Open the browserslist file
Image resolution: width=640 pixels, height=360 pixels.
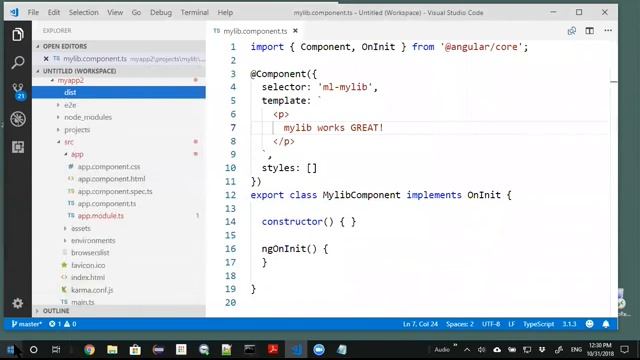click(x=90, y=253)
